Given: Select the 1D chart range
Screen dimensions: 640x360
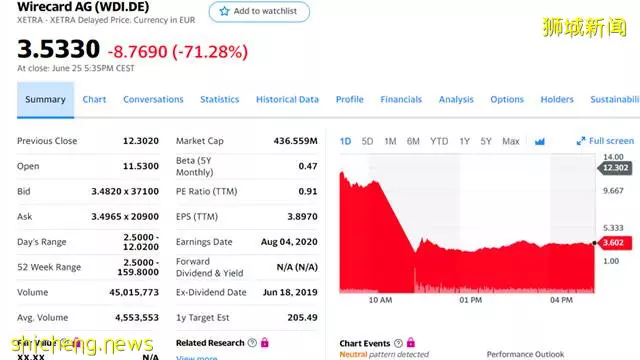Looking at the screenshot, I should [x=345, y=141].
